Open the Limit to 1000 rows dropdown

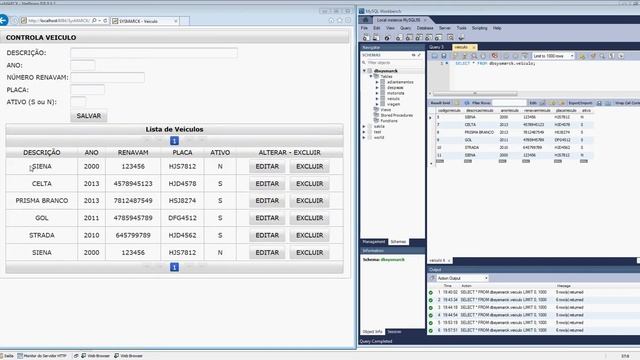553,56
